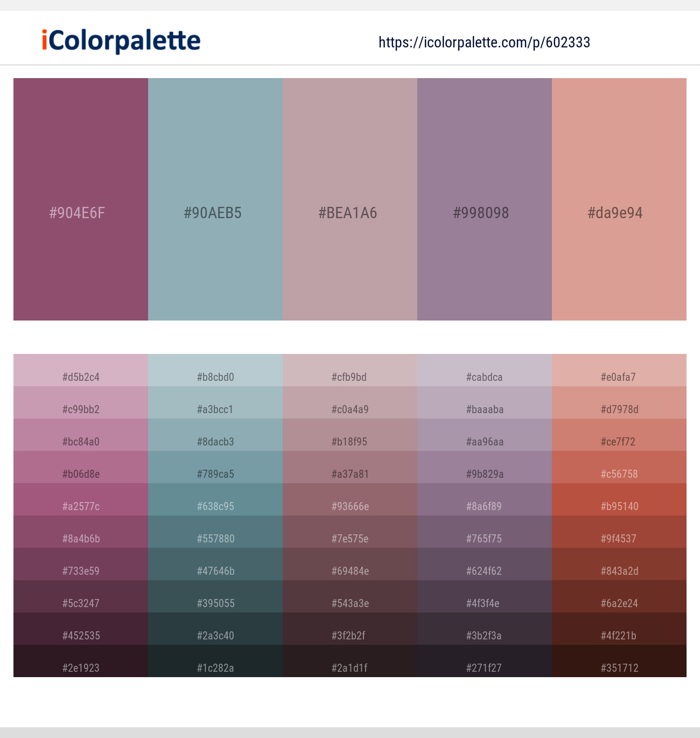Pick the #1c282a darkest teal shade
The height and width of the screenshot is (738, 700).
[x=215, y=662]
